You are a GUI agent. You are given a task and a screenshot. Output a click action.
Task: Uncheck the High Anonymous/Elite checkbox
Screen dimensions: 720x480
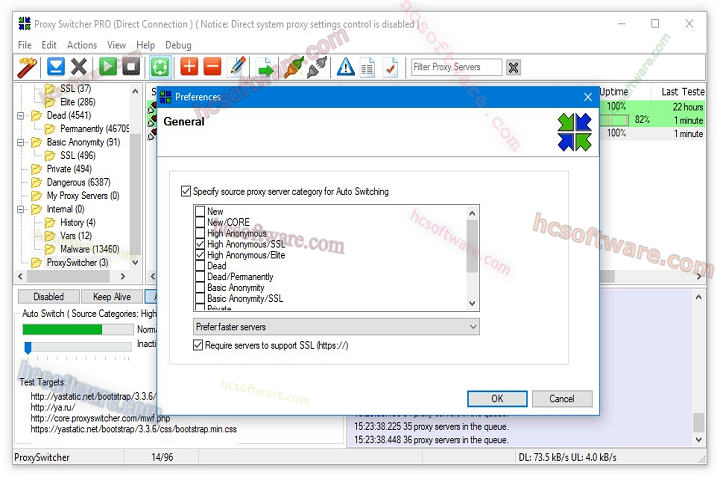200,255
